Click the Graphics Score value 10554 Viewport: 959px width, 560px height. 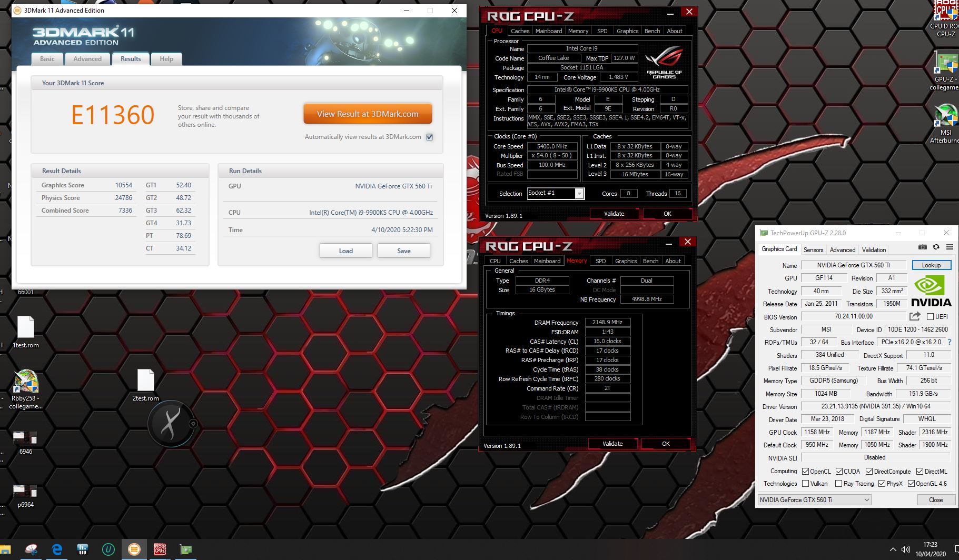124,185
